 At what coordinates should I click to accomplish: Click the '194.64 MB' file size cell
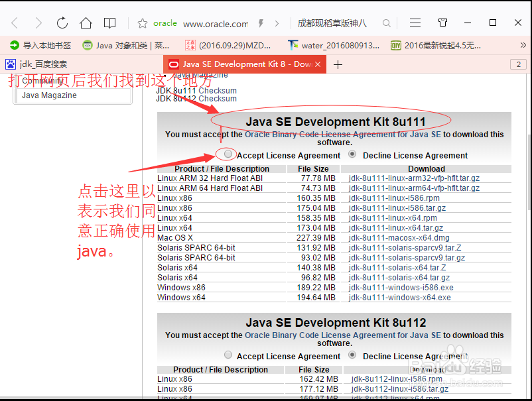coord(316,298)
